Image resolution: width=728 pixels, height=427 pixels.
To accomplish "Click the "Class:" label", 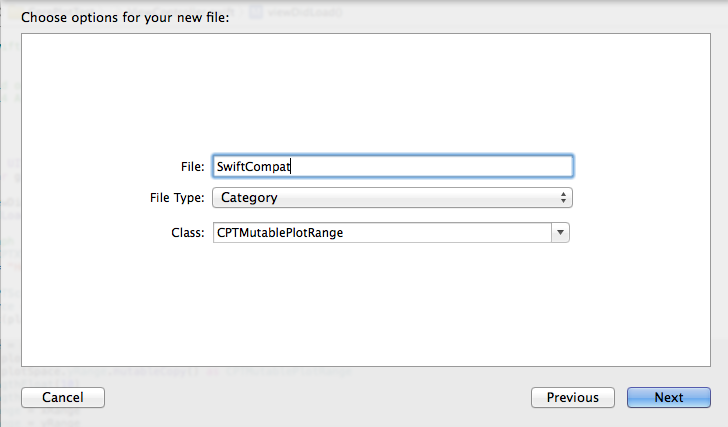I will [x=189, y=232].
